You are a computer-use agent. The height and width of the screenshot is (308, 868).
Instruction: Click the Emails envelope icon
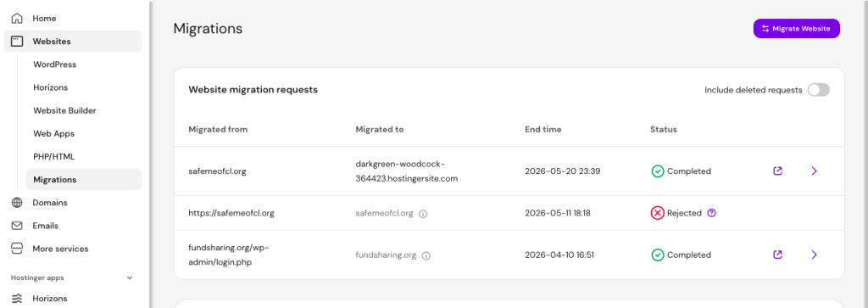pos(17,226)
